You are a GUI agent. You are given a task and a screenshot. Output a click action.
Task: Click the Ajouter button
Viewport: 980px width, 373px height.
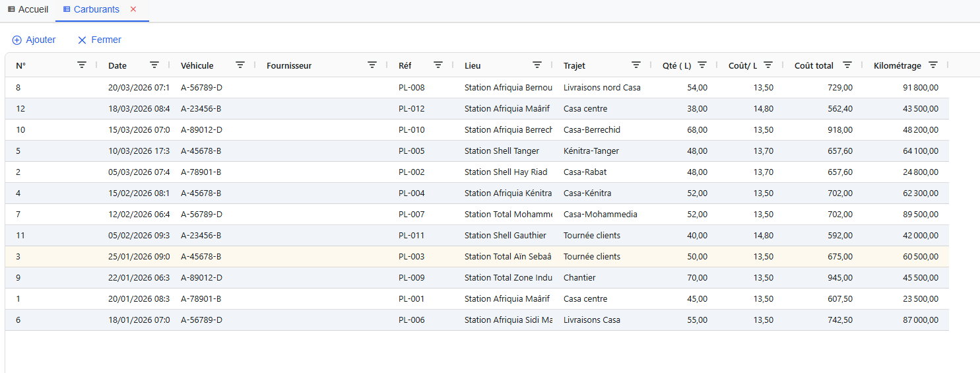point(34,40)
